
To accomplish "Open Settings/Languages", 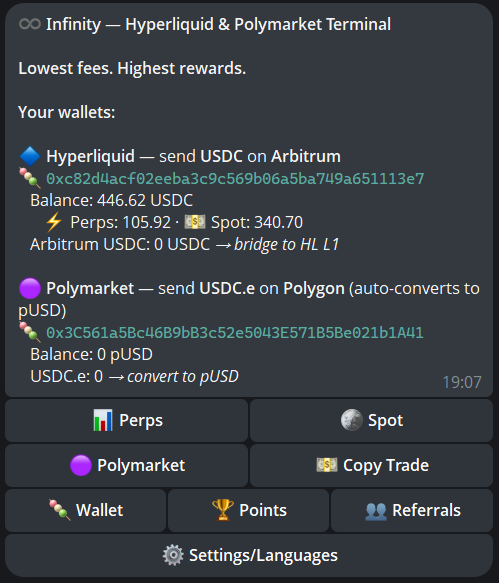I will click(249, 555).
